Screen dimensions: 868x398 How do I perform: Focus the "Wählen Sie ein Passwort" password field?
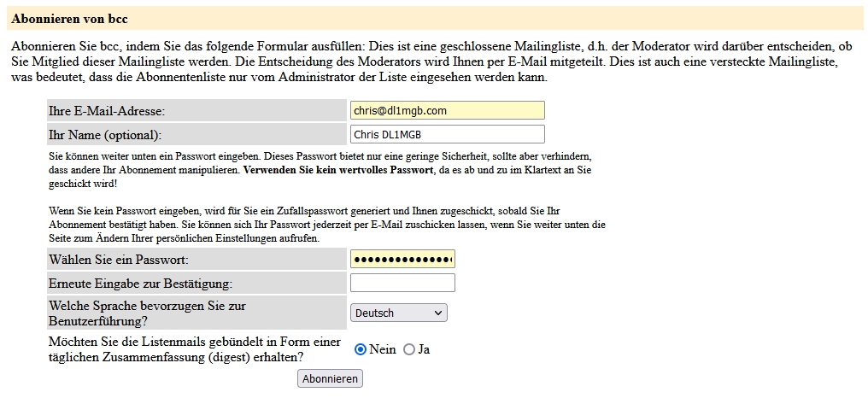coord(402,259)
